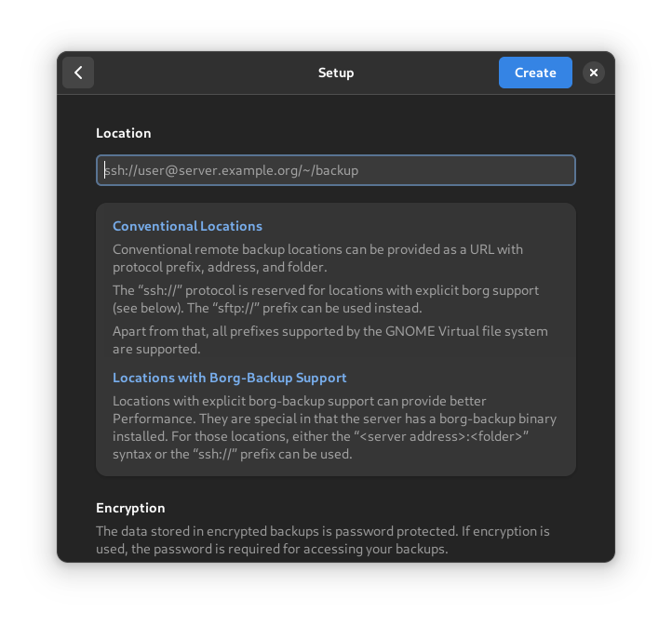Click the "Apart from that, all prefixes" paragraph
The image size is (672, 625).
pyautogui.click(x=329, y=339)
